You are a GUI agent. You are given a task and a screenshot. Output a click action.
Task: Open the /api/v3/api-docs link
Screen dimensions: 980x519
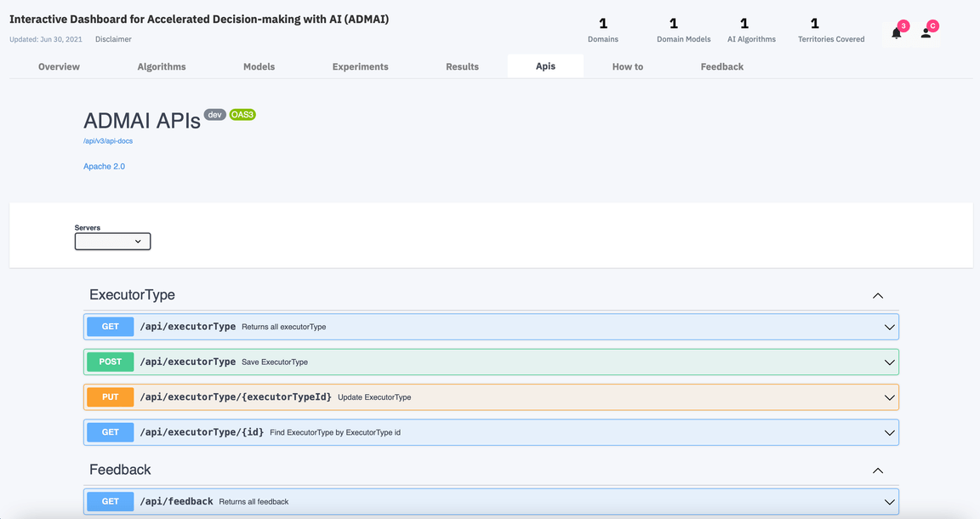[x=107, y=140]
